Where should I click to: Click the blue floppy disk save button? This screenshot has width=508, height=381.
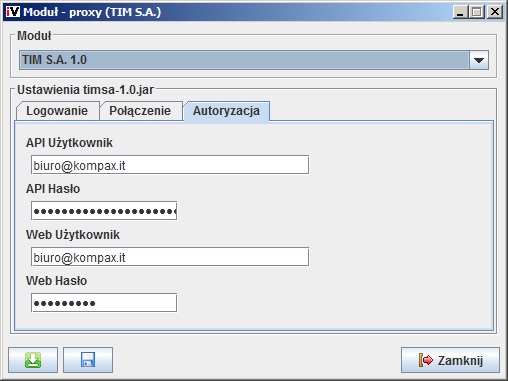[88, 360]
